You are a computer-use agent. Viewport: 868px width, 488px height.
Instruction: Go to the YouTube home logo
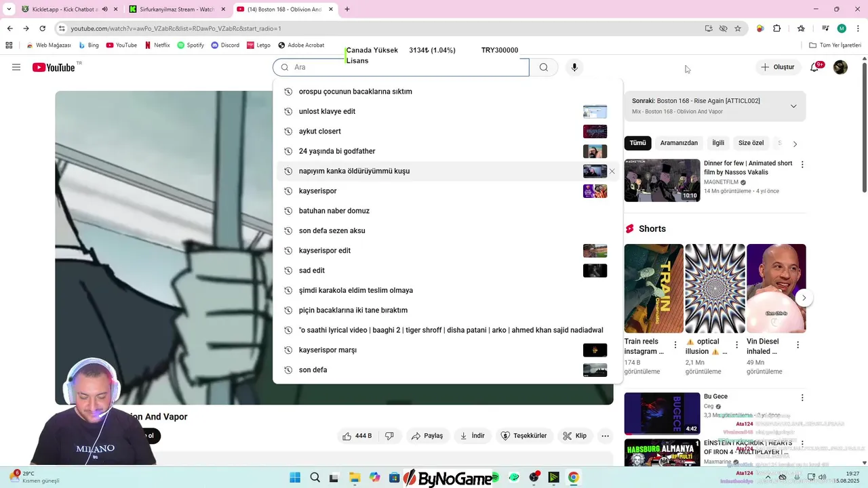pyautogui.click(x=53, y=67)
